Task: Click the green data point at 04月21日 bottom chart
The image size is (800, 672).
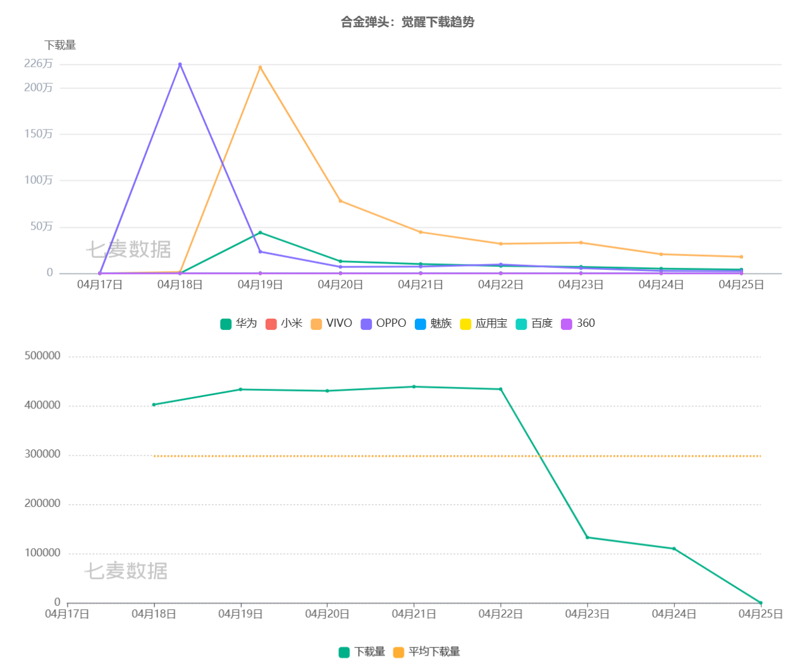Action: click(414, 386)
